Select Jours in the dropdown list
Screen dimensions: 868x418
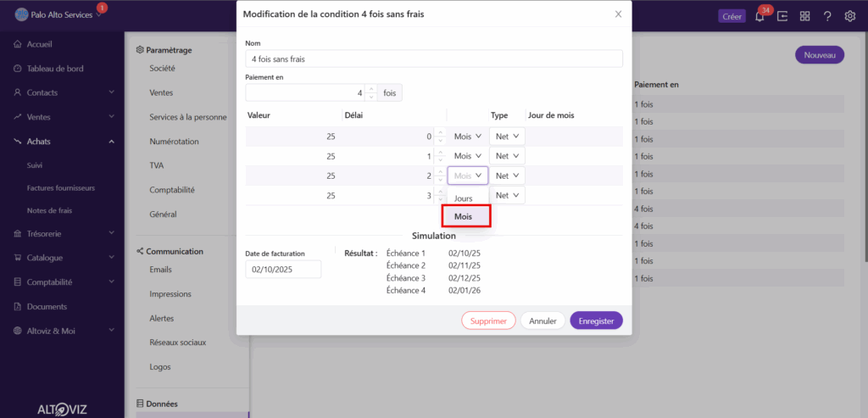pyautogui.click(x=465, y=198)
